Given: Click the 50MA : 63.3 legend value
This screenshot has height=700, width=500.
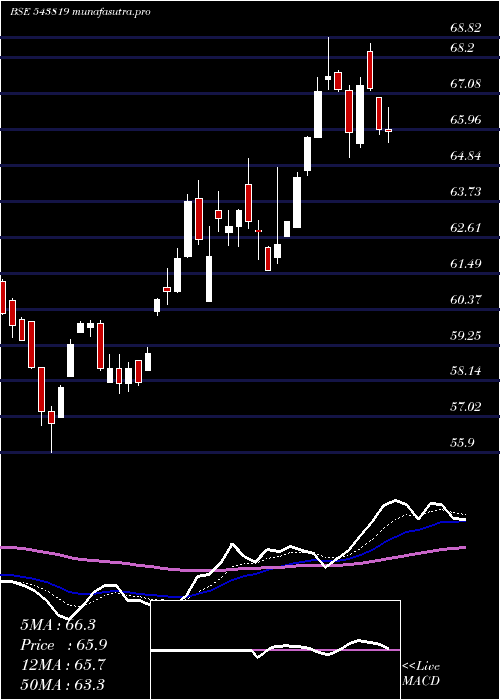Looking at the screenshot, I should (63, 684).
